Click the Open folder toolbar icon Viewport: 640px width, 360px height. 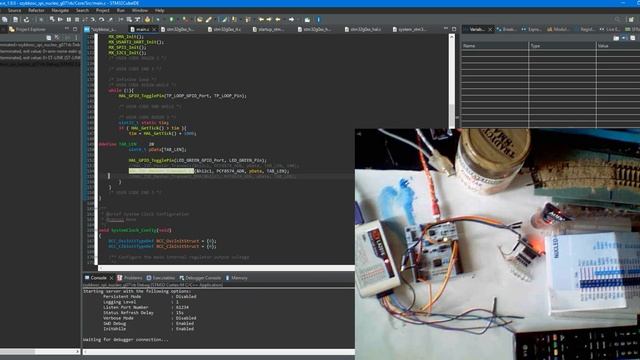pyautogui.click(x=200, y=20)
